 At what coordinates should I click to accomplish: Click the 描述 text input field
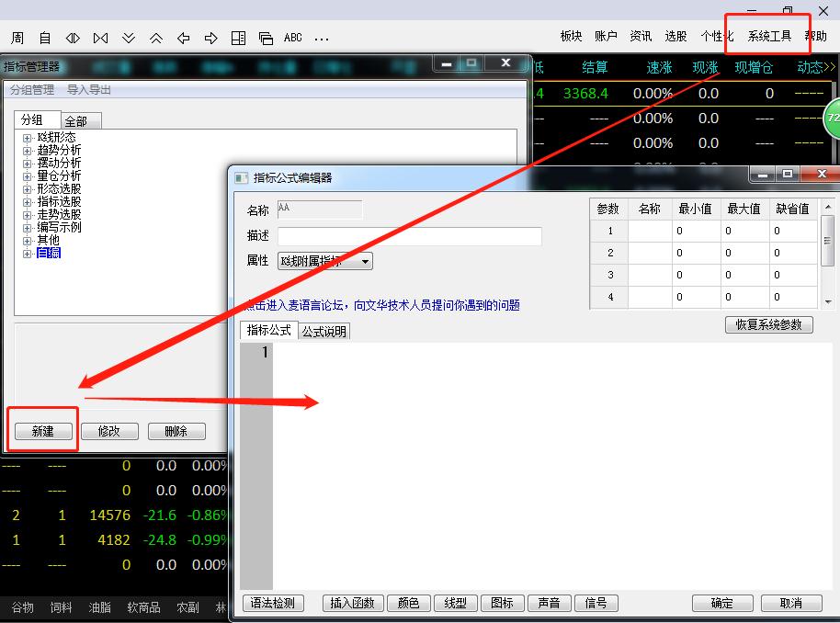410,236
